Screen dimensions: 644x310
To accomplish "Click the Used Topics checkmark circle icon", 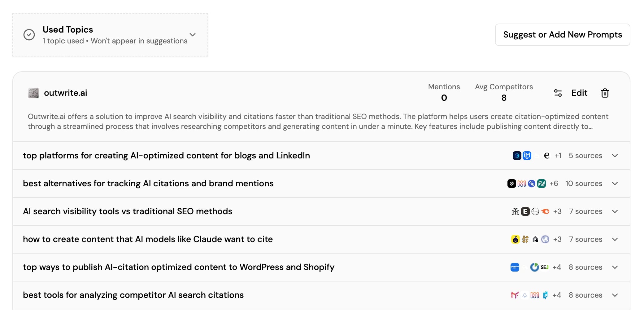I will coord(29,35).
